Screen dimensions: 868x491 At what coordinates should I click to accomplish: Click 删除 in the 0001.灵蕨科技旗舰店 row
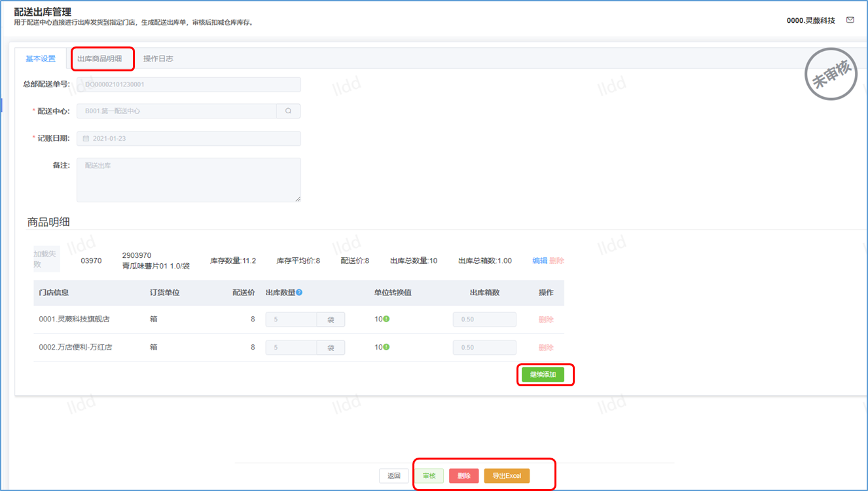[546, 319]
